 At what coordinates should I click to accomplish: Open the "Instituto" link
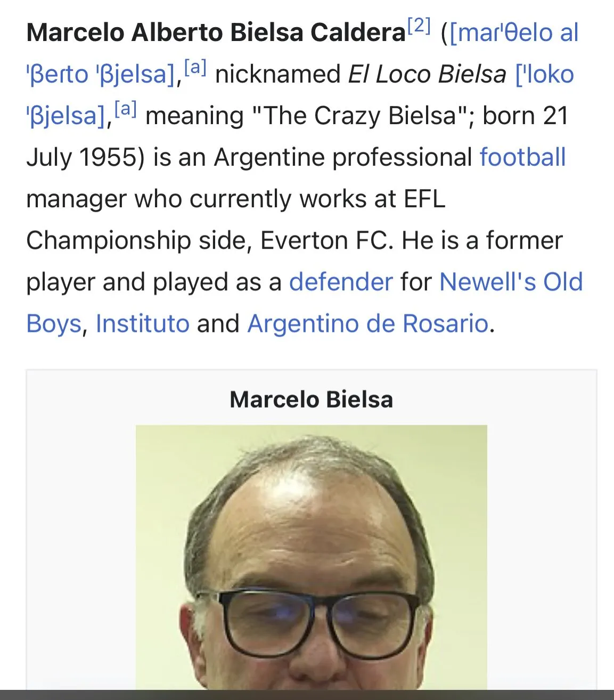coord(142,324)
